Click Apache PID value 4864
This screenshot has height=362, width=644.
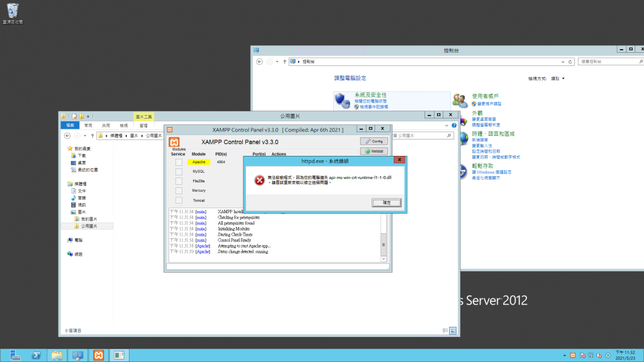click(x=221, y=162)
